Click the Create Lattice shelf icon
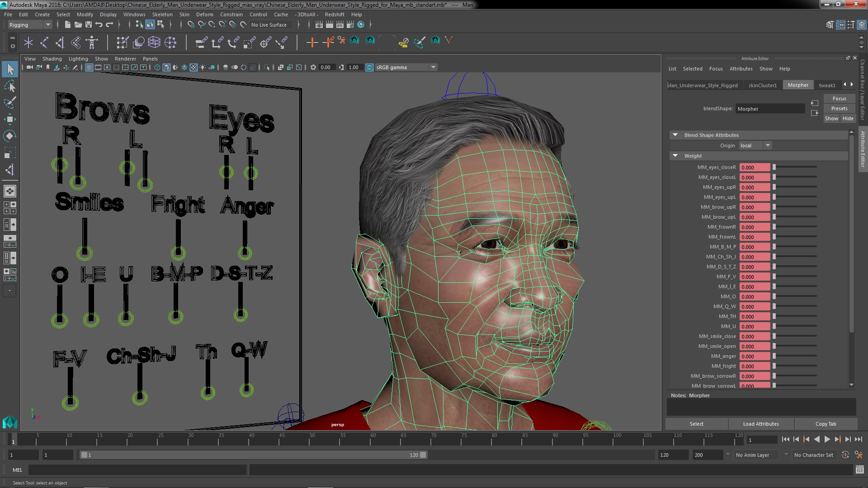 154,42
